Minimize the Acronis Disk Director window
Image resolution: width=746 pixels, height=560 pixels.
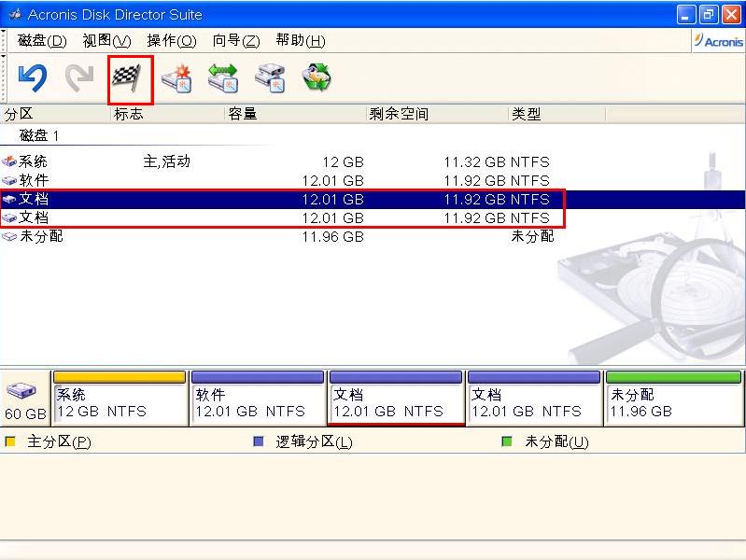[x=685, y=15]
